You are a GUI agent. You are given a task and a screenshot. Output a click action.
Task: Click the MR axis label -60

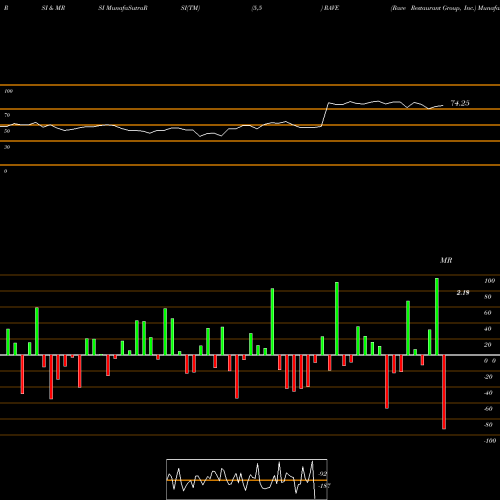click(488, 409)
